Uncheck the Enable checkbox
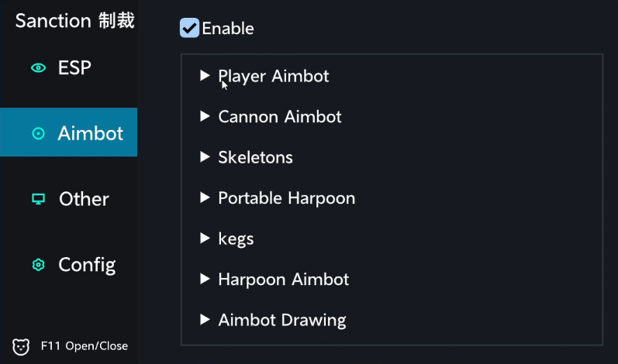The image size is (618, 364). click(189, 29)
